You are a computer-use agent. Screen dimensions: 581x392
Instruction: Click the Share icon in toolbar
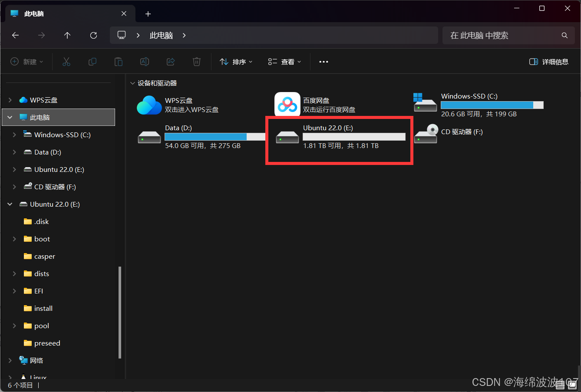tap(171, 62)
